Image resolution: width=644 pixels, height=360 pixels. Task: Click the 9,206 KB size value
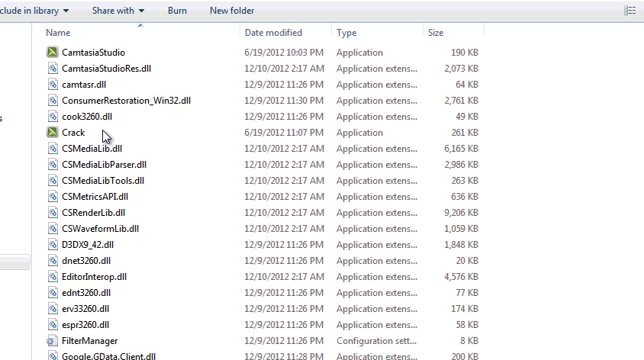(x=461, y=213)
